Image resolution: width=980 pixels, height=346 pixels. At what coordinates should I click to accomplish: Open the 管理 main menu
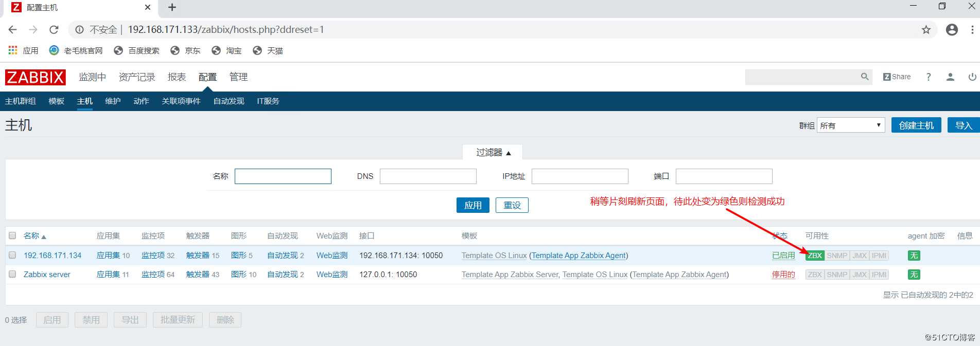(x=238, y=77)
